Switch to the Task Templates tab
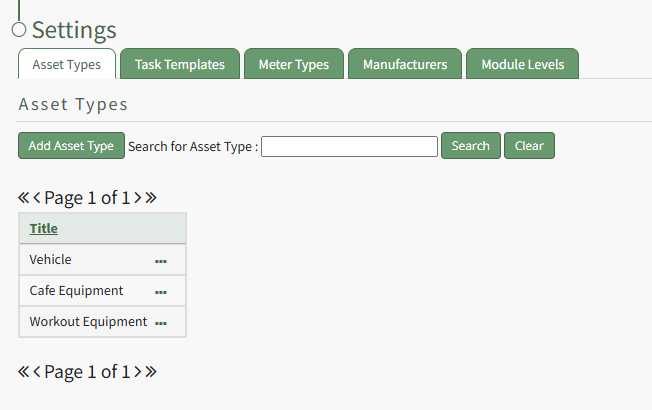 coord(180,64)
